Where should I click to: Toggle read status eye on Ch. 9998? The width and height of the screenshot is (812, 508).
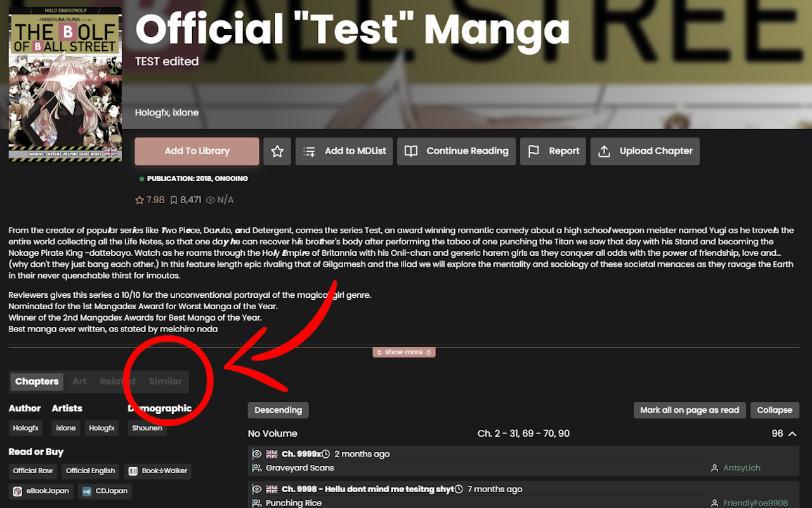[257, 489]
